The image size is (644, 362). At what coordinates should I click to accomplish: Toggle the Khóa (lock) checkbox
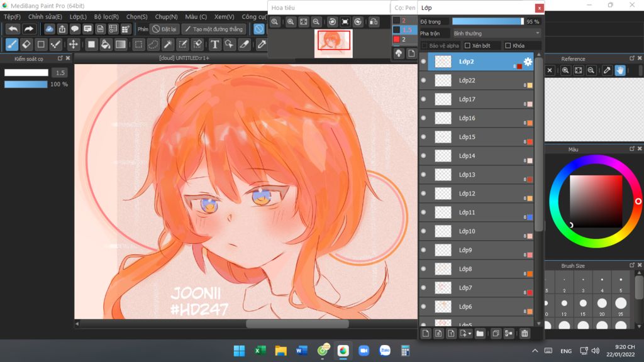(x=508, y=45)
